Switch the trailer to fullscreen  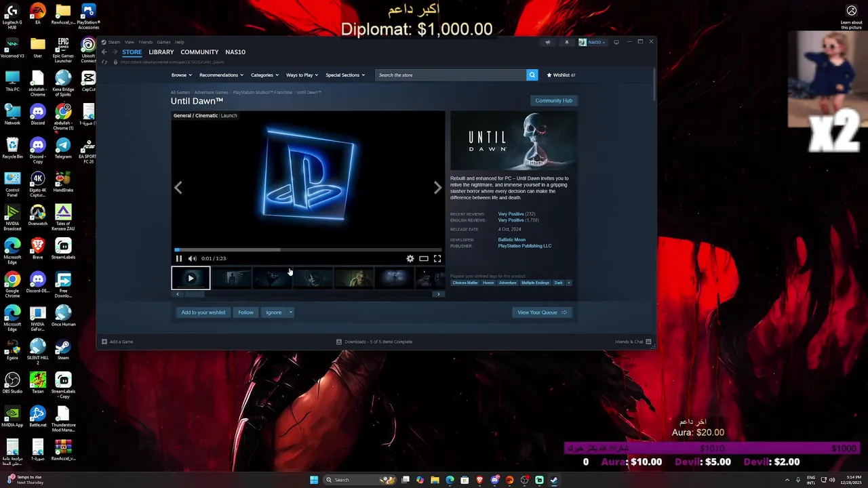(x=437, y=258)
